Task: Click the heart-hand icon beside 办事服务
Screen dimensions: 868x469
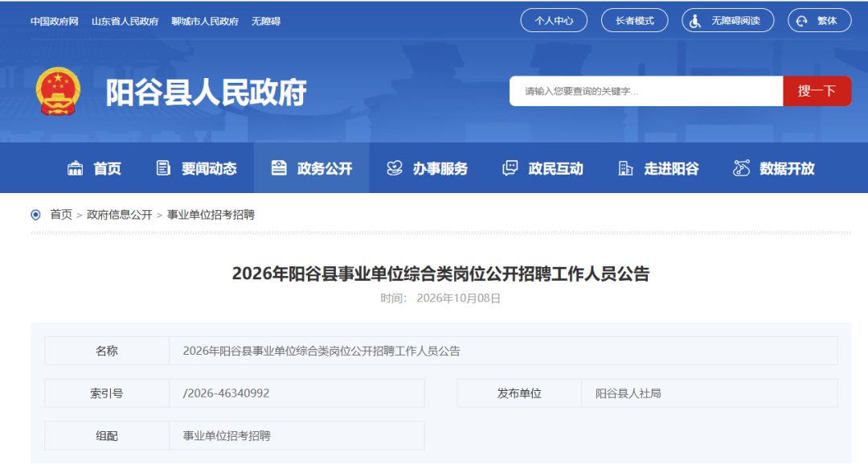Action: click(395, 168)
